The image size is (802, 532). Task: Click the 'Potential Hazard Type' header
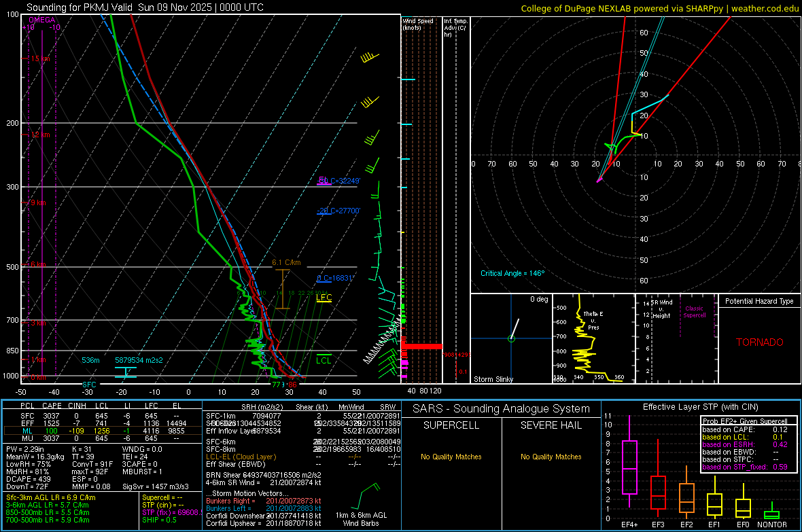pos(759,301)
